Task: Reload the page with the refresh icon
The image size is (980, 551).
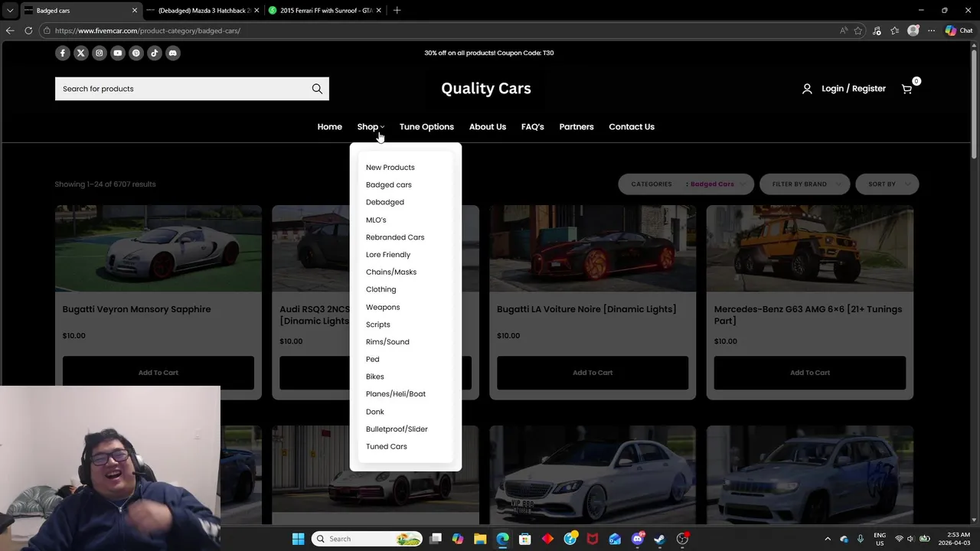Action: click(28, 31)
